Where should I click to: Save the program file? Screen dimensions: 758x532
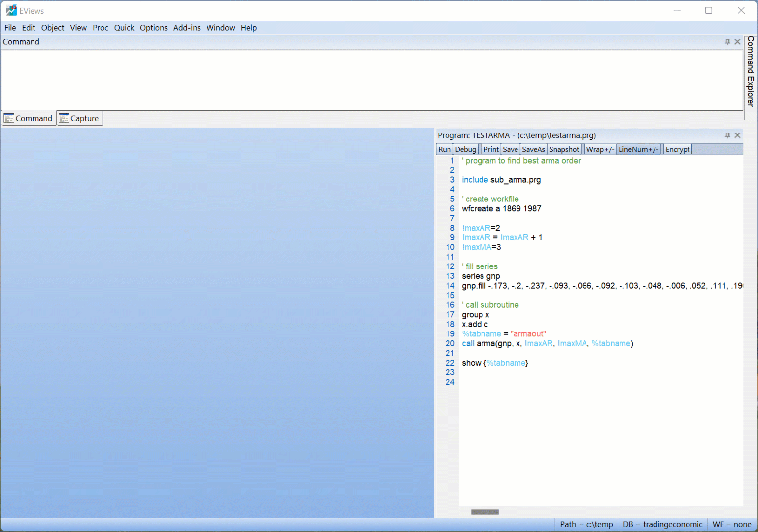511,149
